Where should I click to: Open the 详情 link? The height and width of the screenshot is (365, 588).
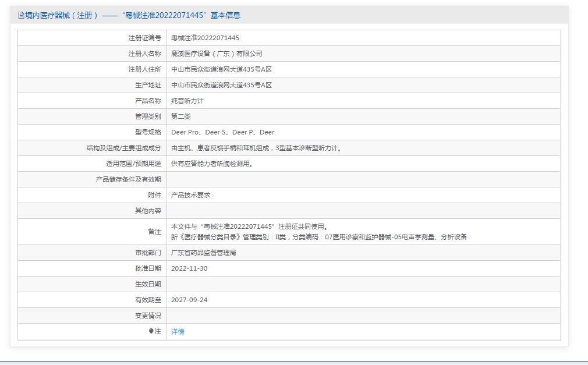point(178,332)
